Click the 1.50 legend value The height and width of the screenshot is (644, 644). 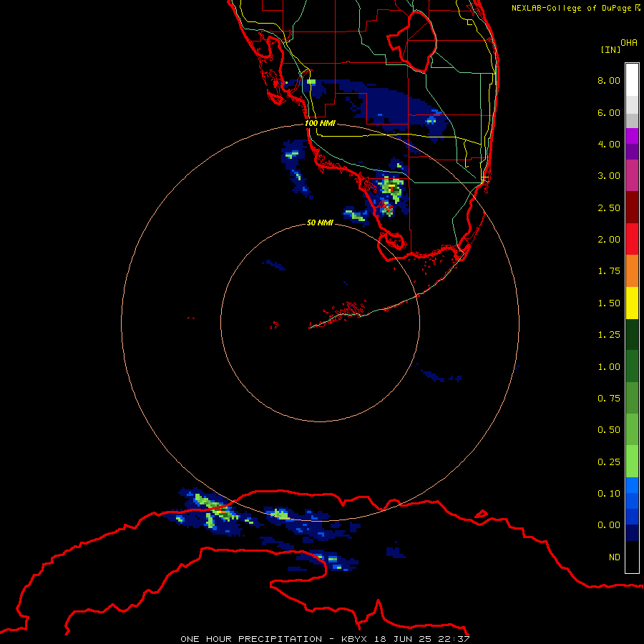(609, 303)
